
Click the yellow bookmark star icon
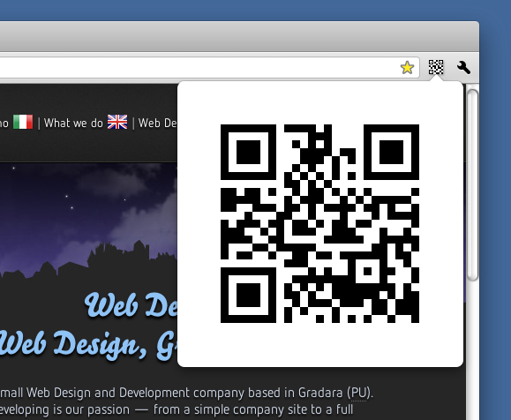pos(407,68)
